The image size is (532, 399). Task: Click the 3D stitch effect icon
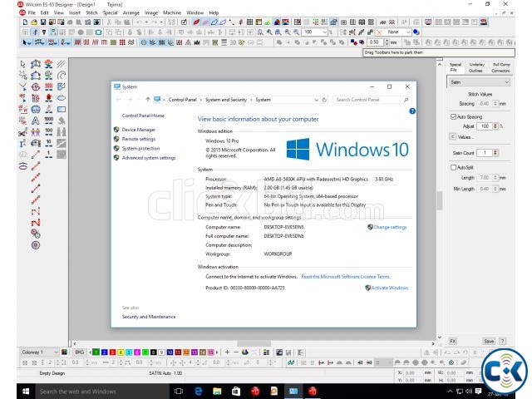click(233, 42)
